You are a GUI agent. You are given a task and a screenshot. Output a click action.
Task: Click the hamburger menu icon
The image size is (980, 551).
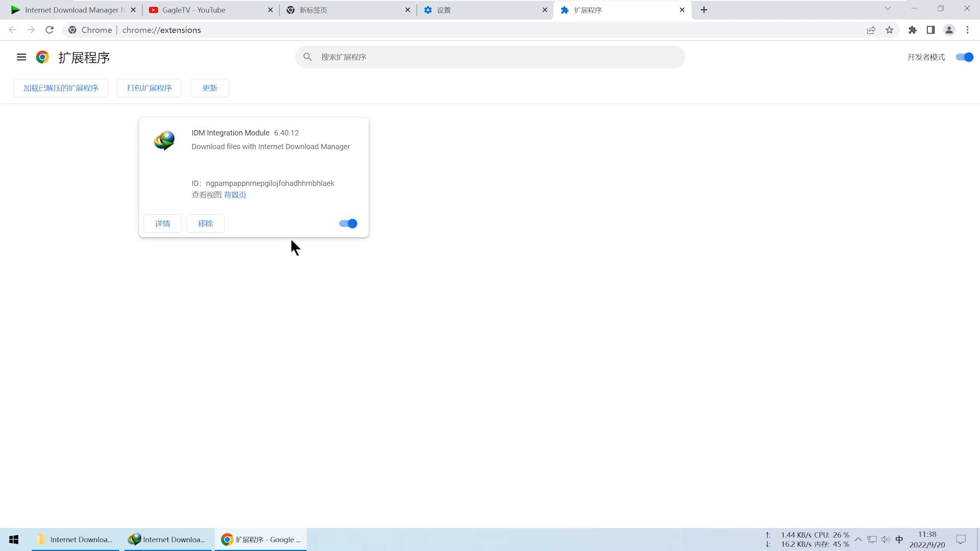click(21, 57)
